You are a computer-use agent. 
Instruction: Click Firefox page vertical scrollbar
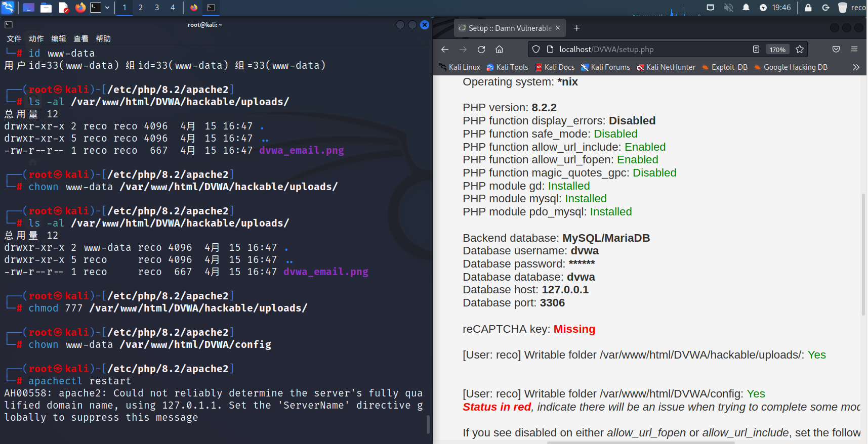(x=863, y=254)
